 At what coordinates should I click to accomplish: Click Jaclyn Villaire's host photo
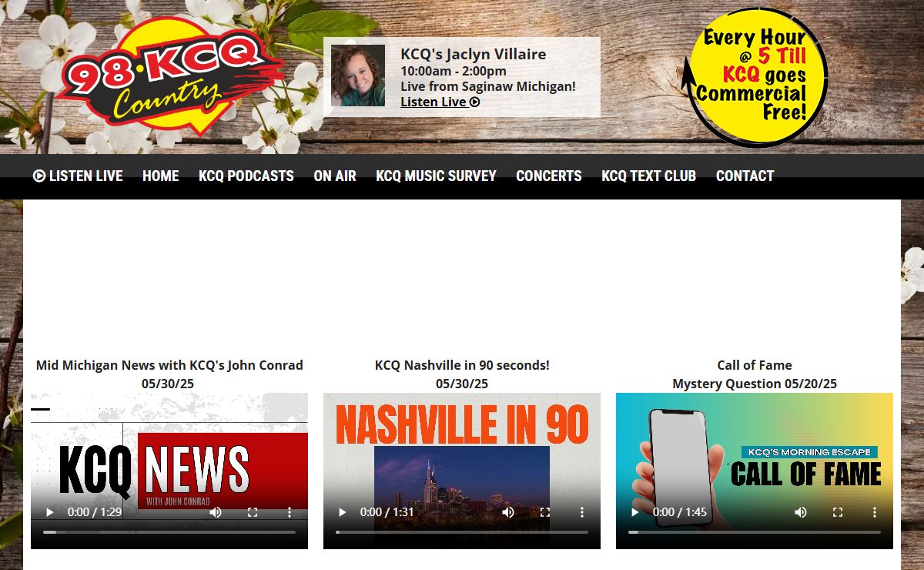[358, 75]
